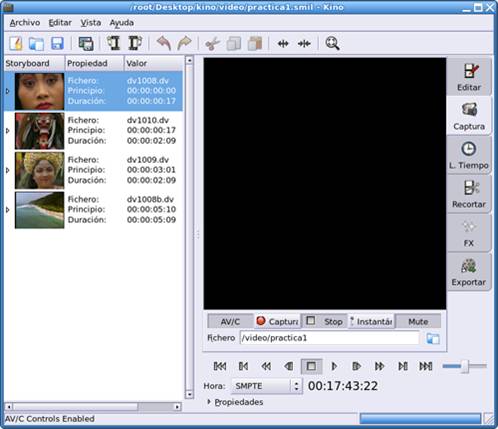The width and height of the screenshot is (498, 429).
Task: Click the scissors Cut icon
Action: tap(212, 44)
